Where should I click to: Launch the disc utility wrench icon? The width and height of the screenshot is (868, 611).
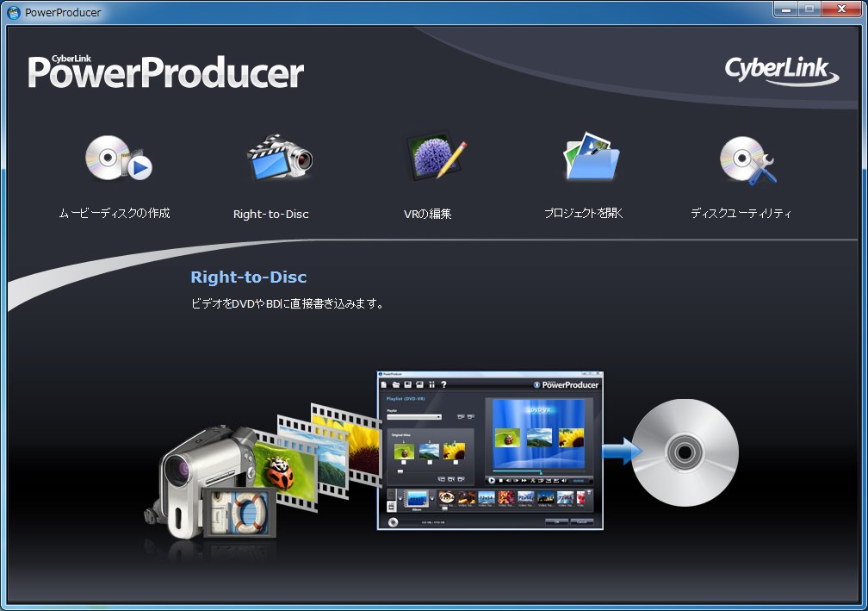coord(747,160)
